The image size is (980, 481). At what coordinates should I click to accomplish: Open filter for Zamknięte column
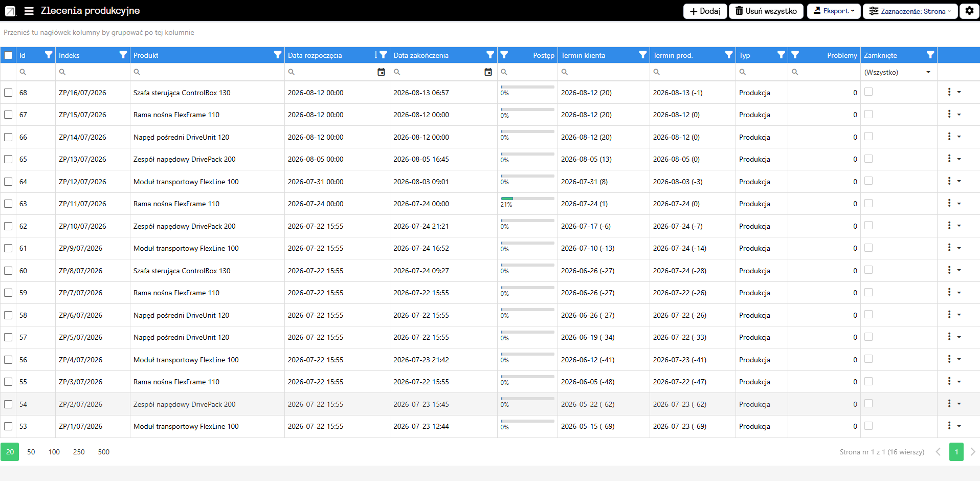click(x=930, y=55)
